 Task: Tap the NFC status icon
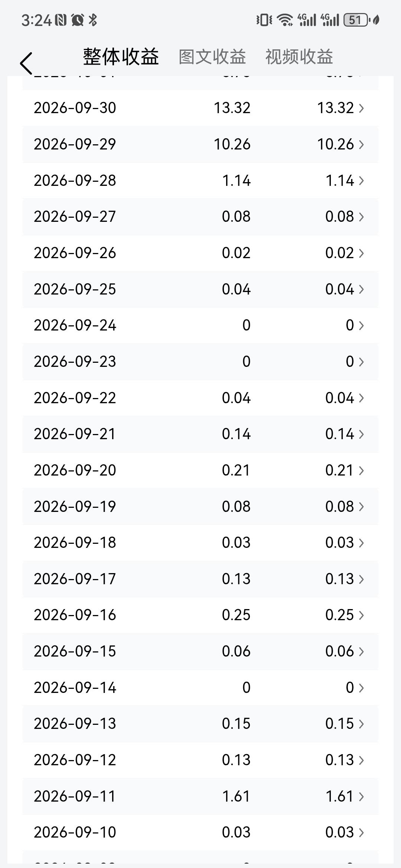click(61, 20)
